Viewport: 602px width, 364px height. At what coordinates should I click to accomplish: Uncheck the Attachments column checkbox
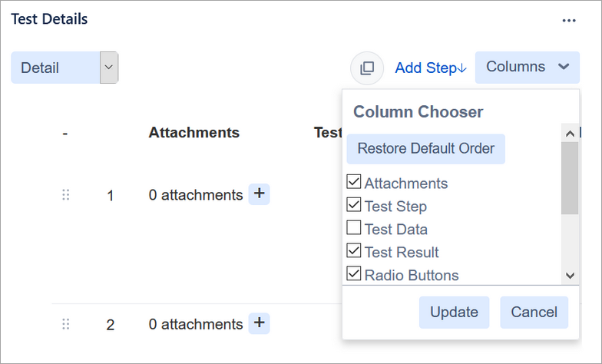(x=354, y=183)
